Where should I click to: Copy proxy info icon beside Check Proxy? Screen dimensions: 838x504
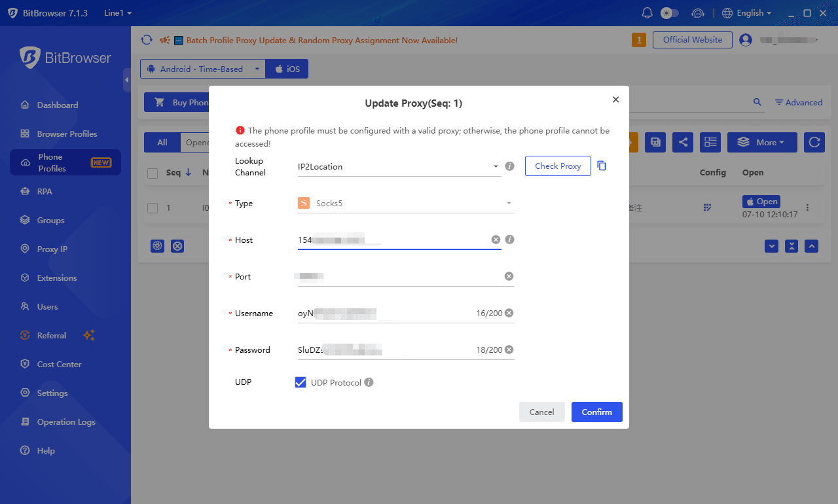[602, 166]
